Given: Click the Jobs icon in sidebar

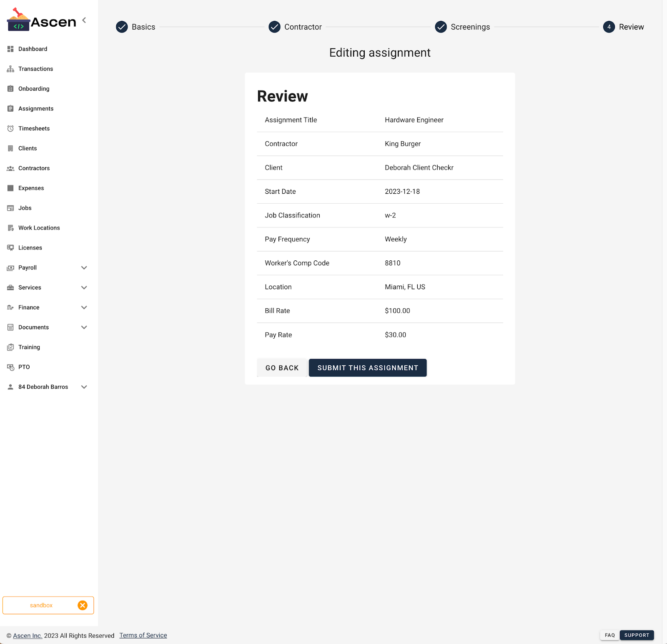Looking at the screenshot, I should (x=10, y=208).
